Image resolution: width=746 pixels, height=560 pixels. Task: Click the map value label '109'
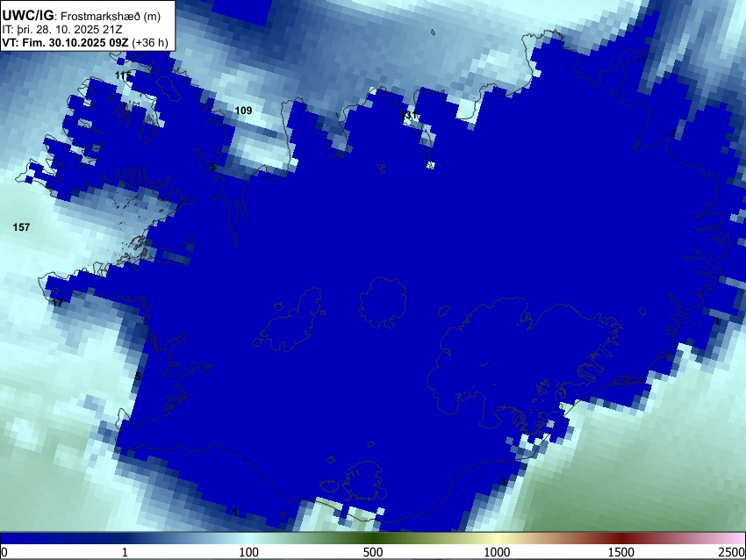point(244,111)
